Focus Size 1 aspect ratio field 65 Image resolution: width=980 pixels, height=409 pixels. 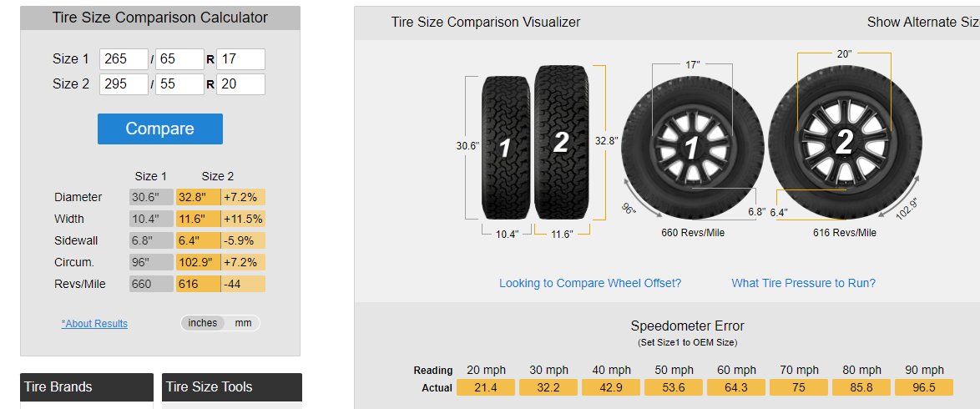179,58
